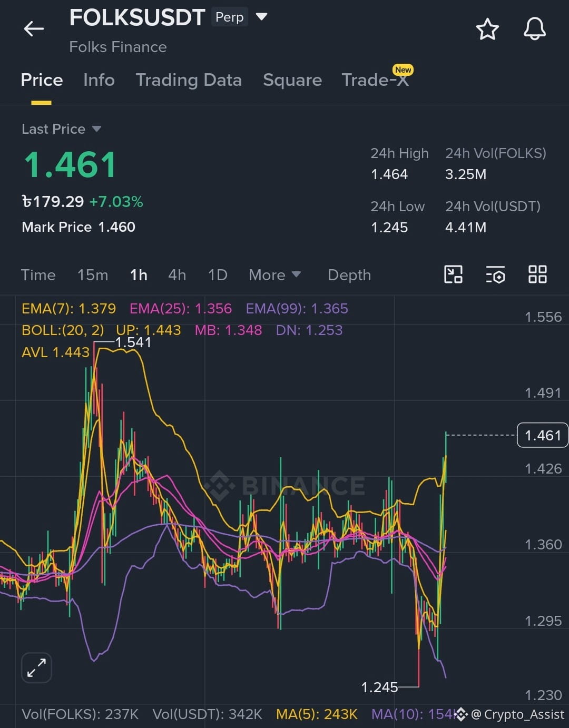
Task: Open the chart drawing tools icon
Action: (453, 274)
